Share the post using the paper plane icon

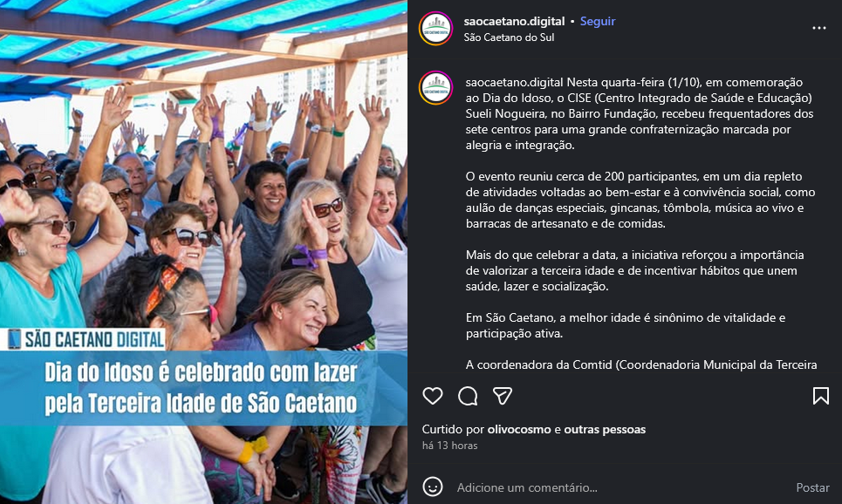point(503,396)
